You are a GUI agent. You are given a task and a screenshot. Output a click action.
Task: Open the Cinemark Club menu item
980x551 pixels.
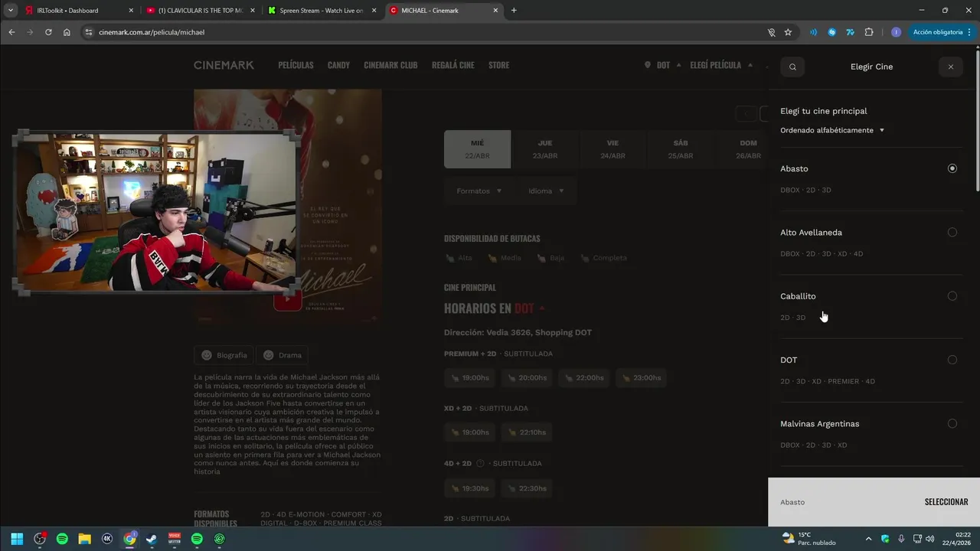pos(390,65)
